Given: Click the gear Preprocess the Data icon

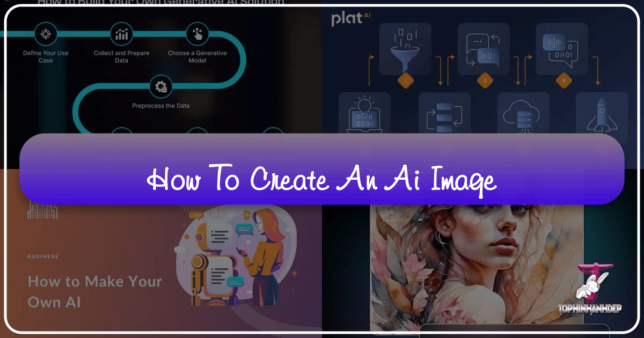Looking at the screenshot, I should [x=161, y=86].
